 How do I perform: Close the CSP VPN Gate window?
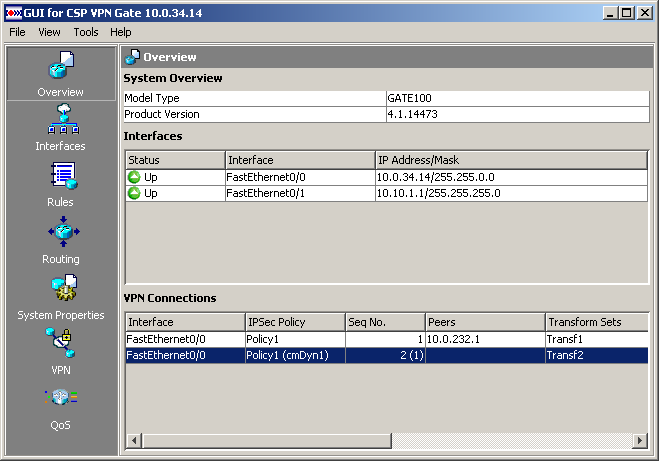click(x=645, y=13)
